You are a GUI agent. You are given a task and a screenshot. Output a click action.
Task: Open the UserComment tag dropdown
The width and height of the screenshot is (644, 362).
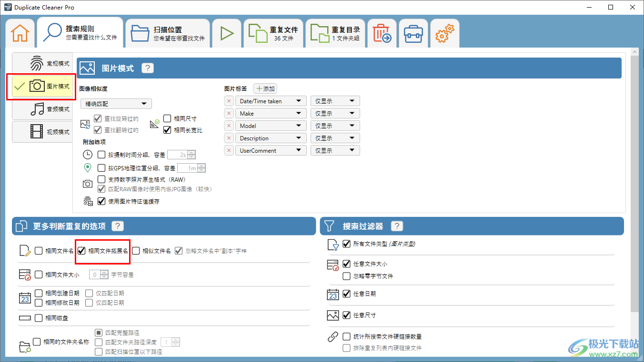pyautogui.click(x=271, y=151)
